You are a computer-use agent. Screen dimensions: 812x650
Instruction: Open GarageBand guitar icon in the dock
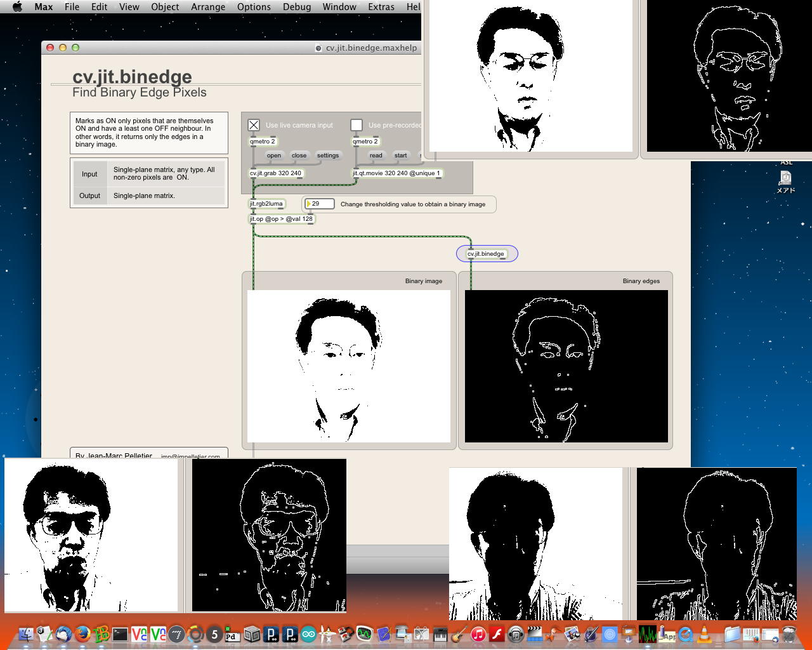click(459, 633)
